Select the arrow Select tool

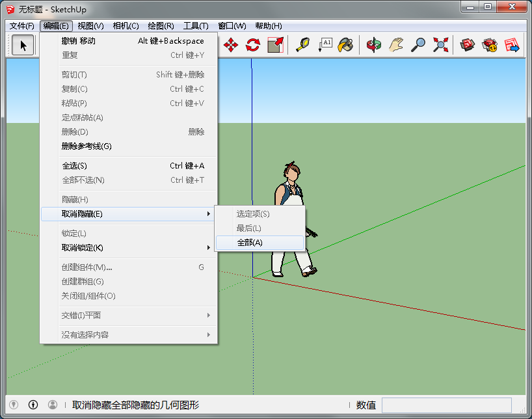pyautogui.click(x=23, y=45)
